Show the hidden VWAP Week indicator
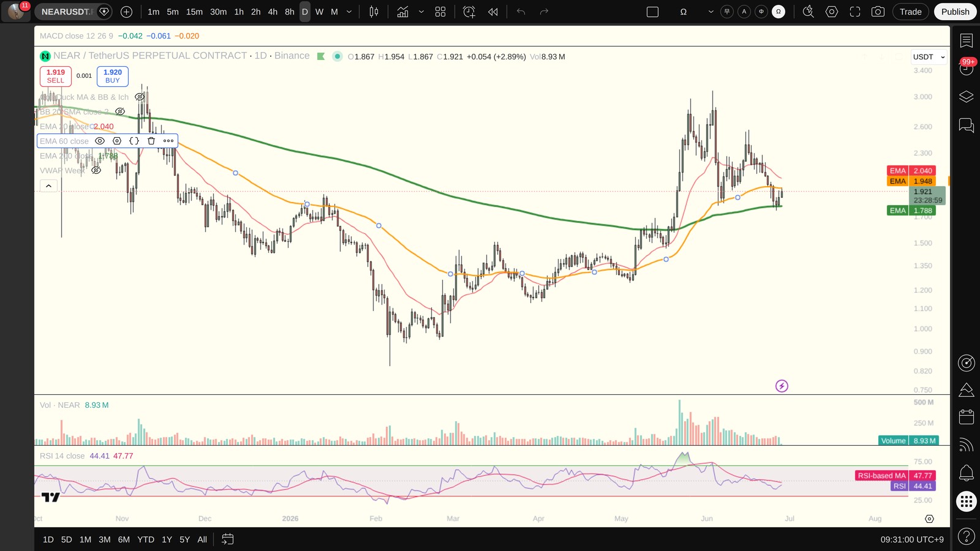This screenshot has width=980, height=551. tap(96, 170)
